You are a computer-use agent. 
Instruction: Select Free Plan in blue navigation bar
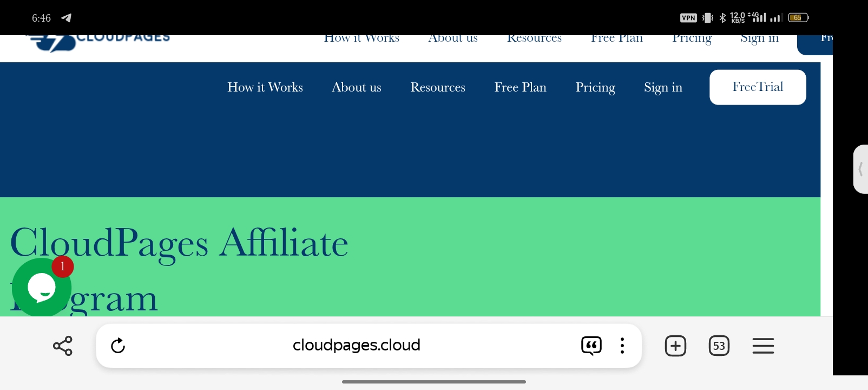521,87
